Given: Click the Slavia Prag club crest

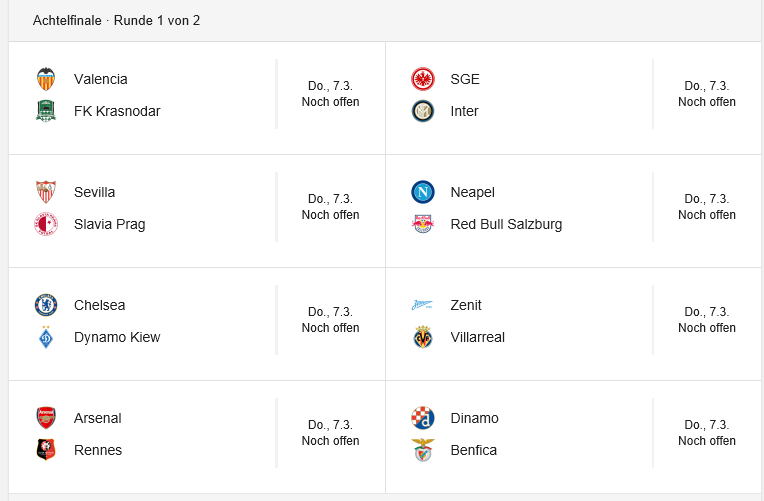Looking at the screenshot, I should (x=46, y=224).
